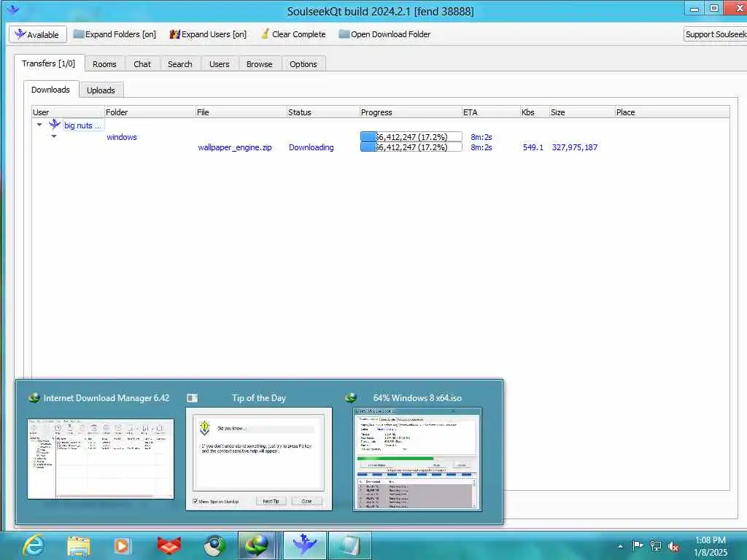Open Download Folder from toolbar
This screenshot has height=560, width=747.
click(x=384, y=34)
